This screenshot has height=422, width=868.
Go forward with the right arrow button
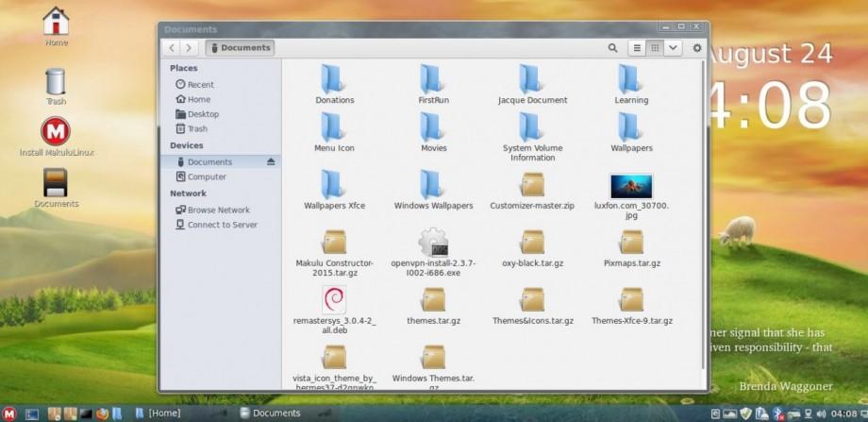pyautogui.click(x=189, y=47)
